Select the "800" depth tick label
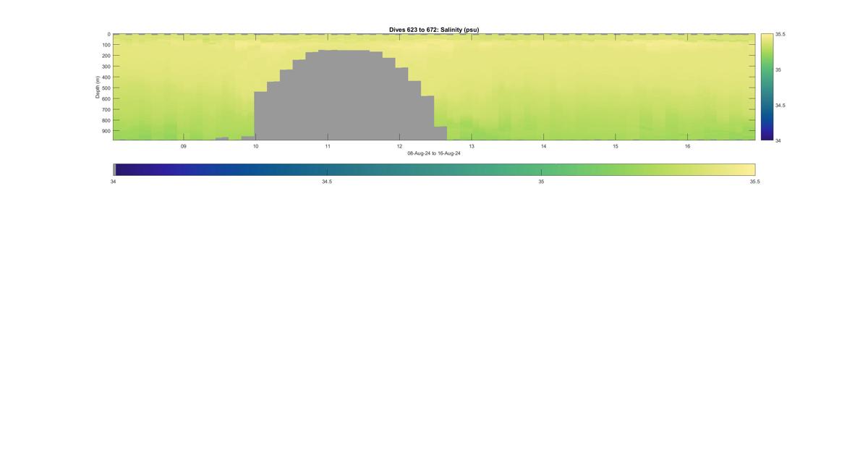The height and width of the screenshot is (450, 868). click(106, 120)
